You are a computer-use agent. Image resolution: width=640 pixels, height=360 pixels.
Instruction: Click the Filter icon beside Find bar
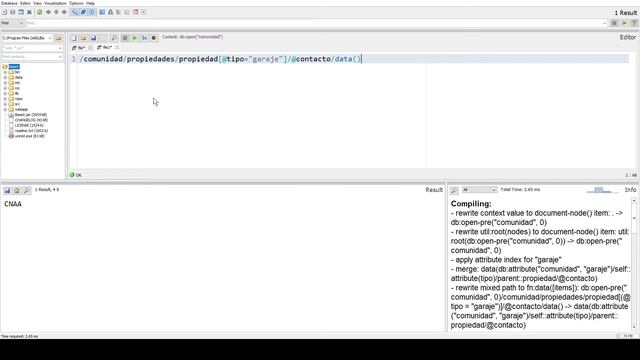[x=634, y=23]
